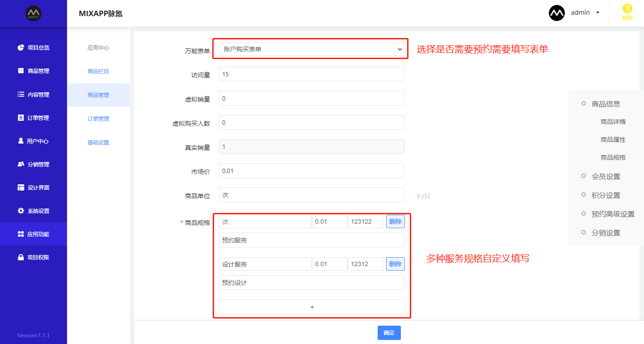
Task: Click the 真实销量 disabled field
Action: pos(311,147)
